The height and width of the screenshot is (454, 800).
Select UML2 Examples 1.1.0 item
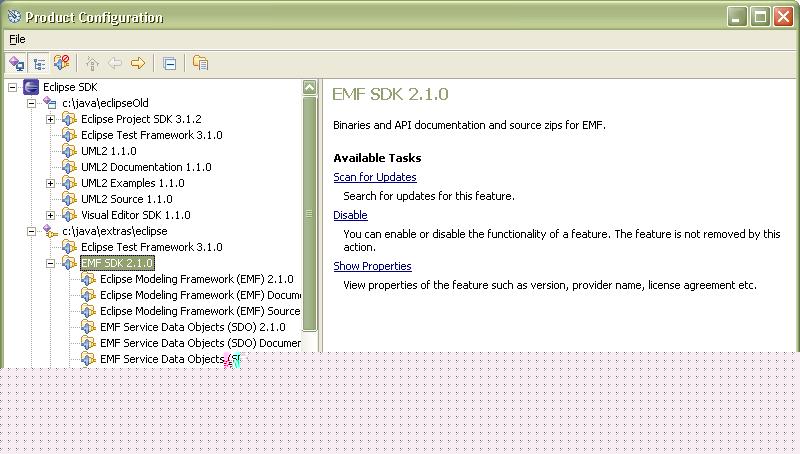click(133, 183)
